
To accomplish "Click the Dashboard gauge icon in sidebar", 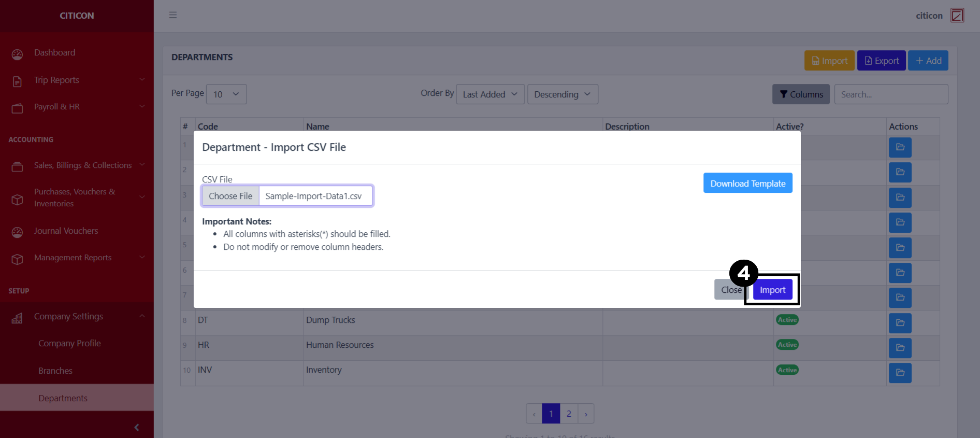I will point(18,54).
